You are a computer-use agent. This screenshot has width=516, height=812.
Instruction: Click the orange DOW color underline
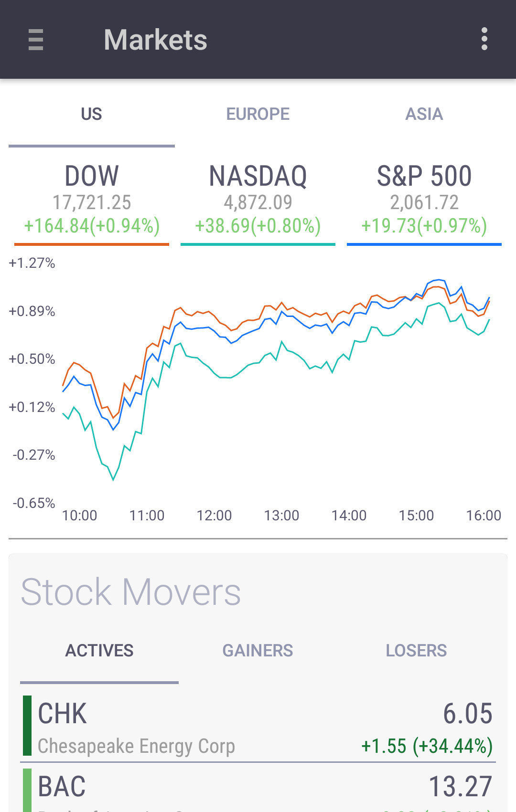pyautogui.click(x=92, y=244)
